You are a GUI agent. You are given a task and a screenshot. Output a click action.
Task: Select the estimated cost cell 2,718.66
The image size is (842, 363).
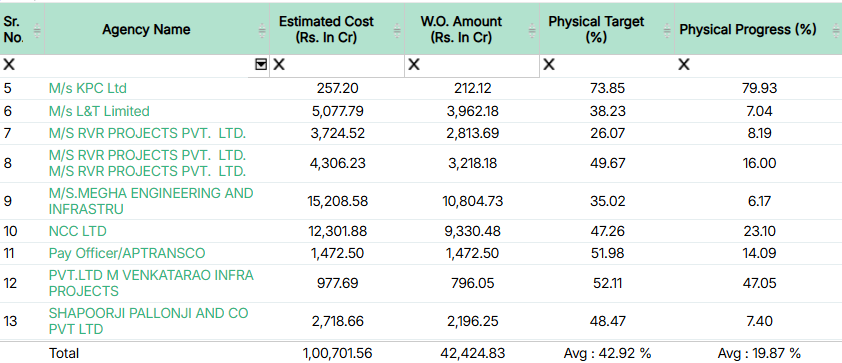point(337,321)
